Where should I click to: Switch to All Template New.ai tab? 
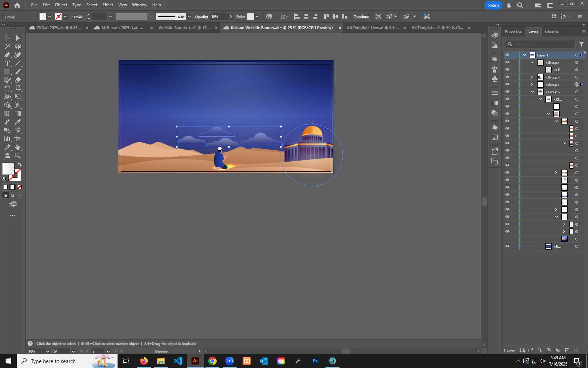point(372,28)
